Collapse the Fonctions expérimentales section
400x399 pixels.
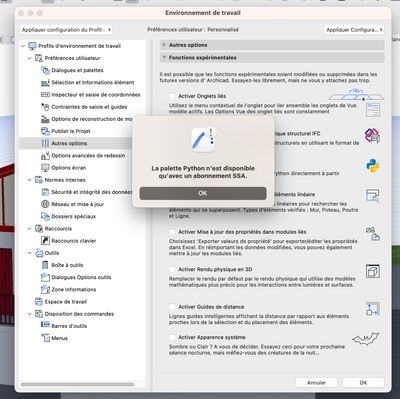tap(272, 58)
